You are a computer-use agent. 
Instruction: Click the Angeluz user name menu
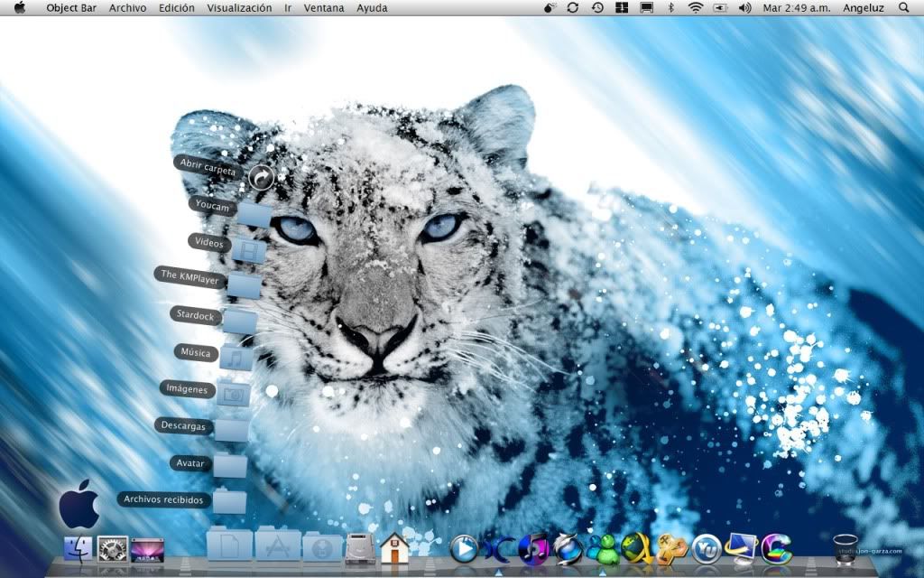[864, 8]
